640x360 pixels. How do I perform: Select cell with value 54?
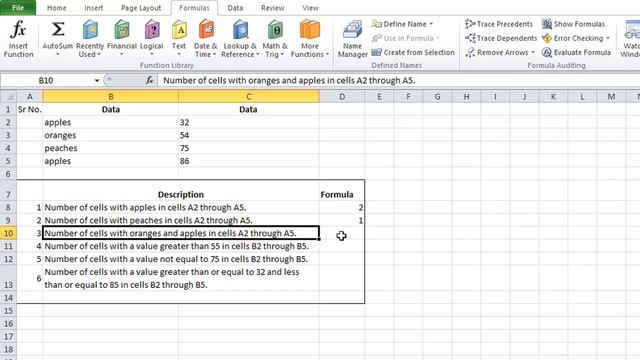tap(249, 135)
